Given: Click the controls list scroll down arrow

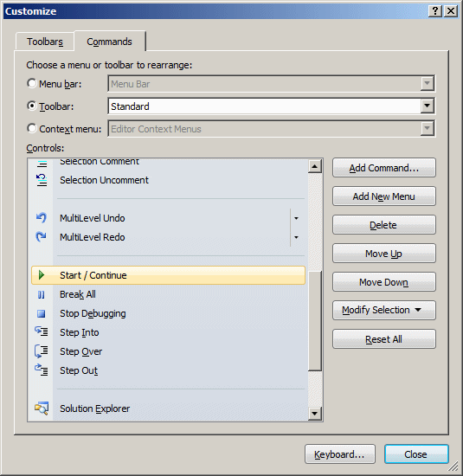Looking at the screenshot, I should [315, 414].
